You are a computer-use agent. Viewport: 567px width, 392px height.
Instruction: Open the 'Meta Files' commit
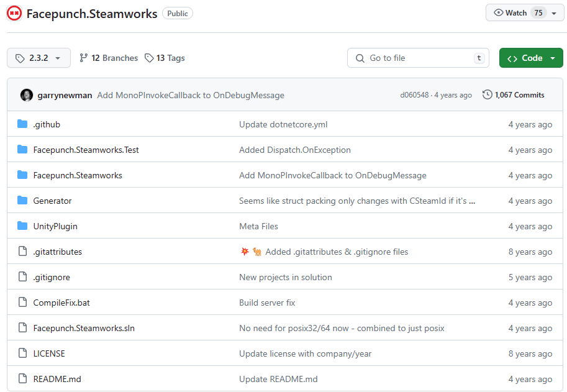coord(258,226)
